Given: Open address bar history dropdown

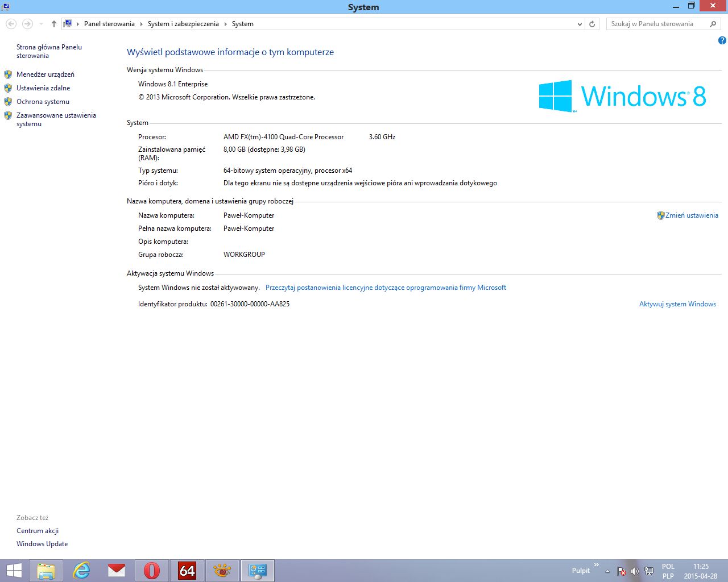Looking at the screenshot, I should 580,24.
